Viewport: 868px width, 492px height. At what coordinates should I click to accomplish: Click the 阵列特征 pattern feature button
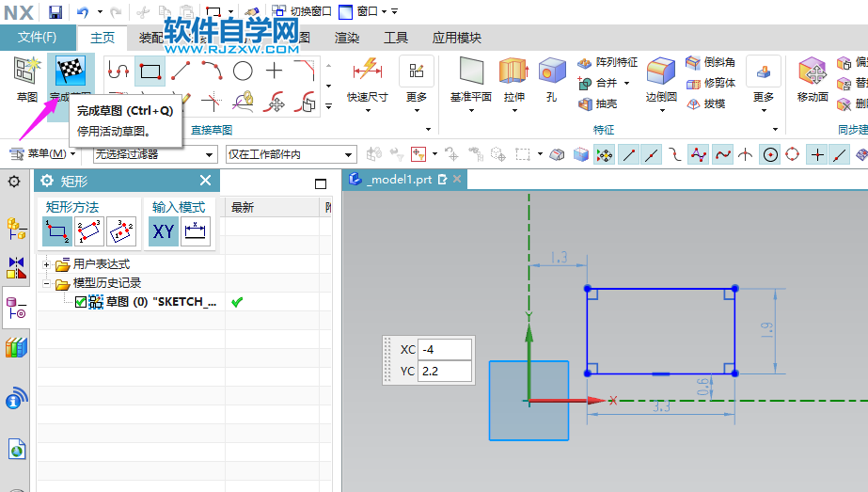pyautogui.click(x=608, y=62)
